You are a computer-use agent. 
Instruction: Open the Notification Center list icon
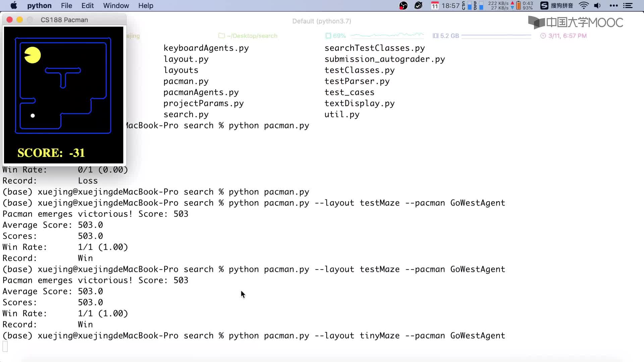(628, 6)
